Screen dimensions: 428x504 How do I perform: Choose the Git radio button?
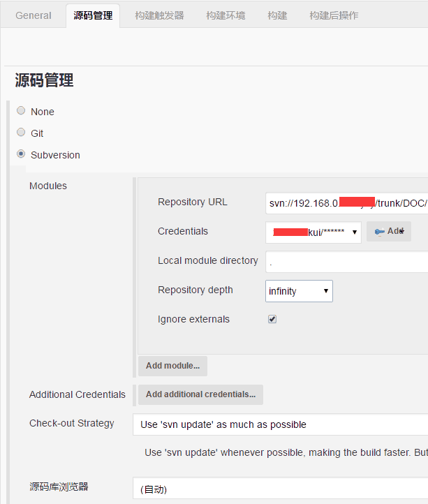point(21,132)
